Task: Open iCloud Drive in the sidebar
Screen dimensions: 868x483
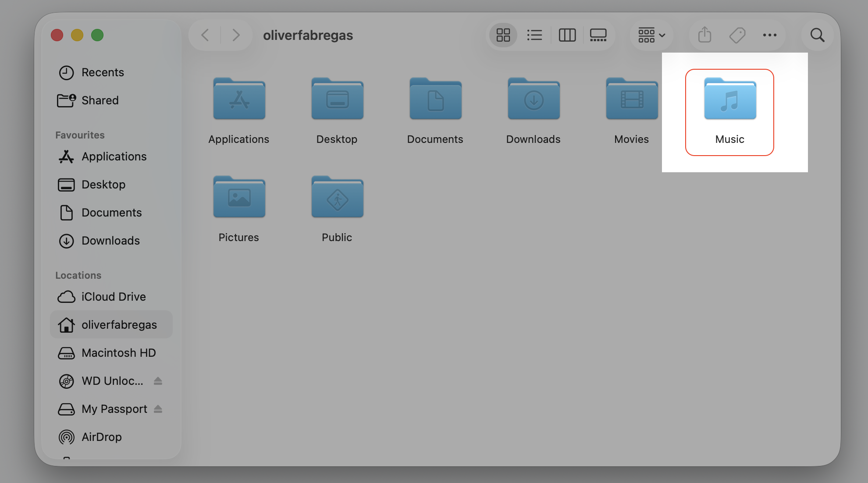Action: [x=111, y=297]
